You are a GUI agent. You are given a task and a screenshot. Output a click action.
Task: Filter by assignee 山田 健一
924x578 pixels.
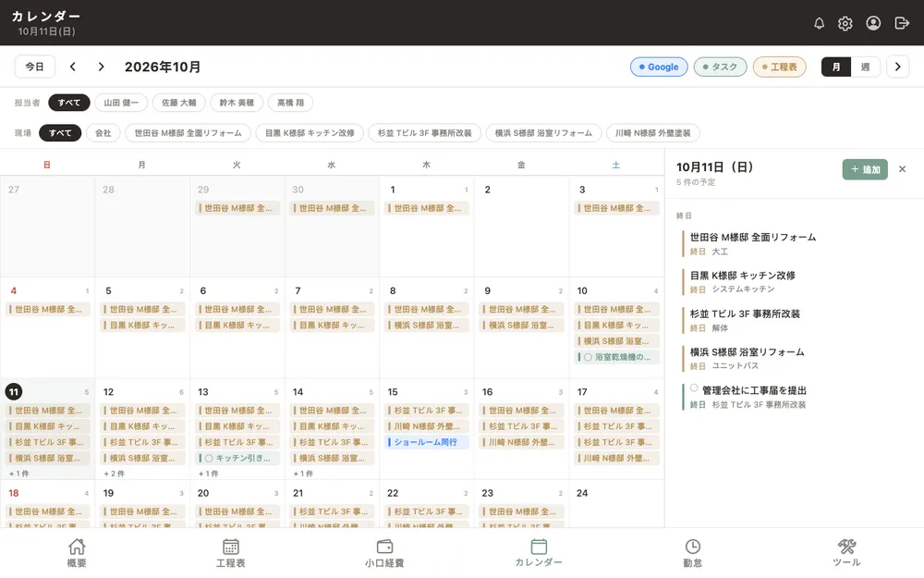pyautogui.click(x=121, y=103)
